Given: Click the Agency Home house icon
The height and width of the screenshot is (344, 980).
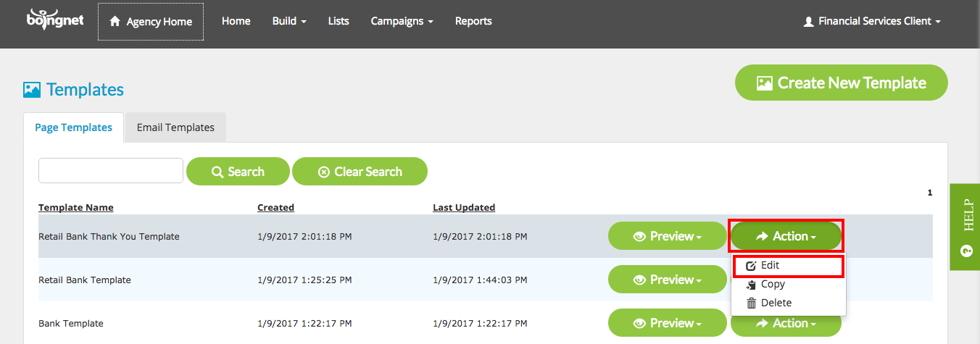Looking at the screenshot, I should pos(115,22).
